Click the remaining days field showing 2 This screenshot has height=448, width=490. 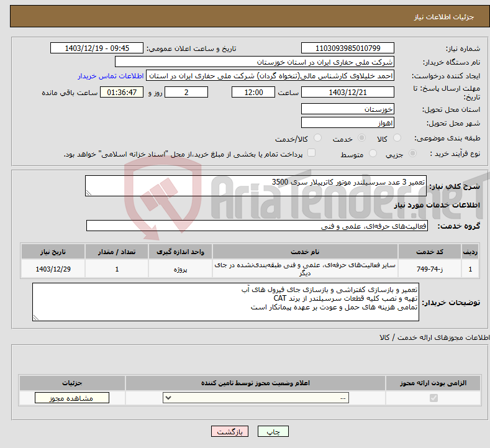pyautogui.click(x=186, y=92)
